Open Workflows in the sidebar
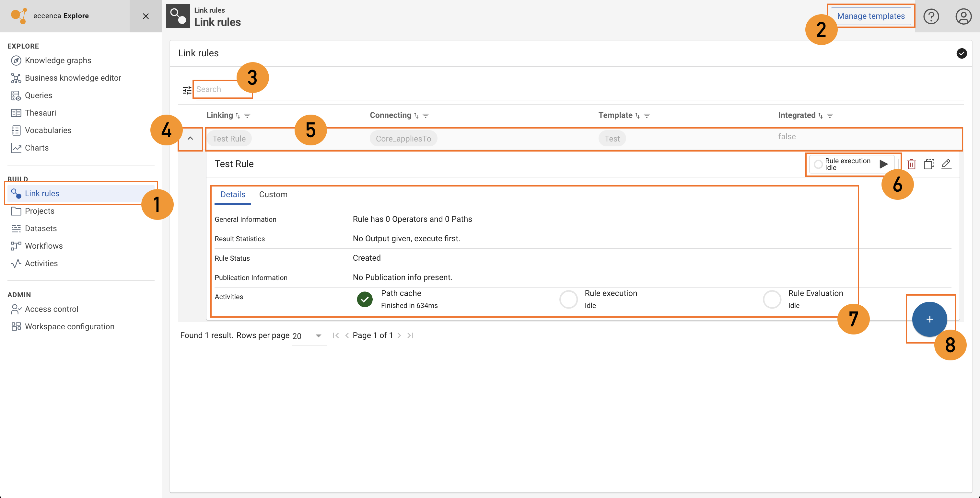This screenshot has height=498, width=980. (x=43, y=246)
